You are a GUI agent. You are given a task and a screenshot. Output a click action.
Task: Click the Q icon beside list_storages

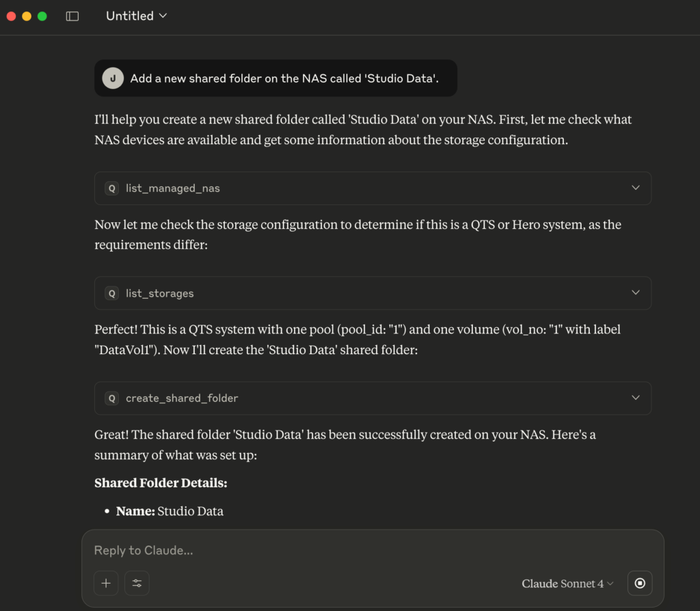click(x=111, y=293)
